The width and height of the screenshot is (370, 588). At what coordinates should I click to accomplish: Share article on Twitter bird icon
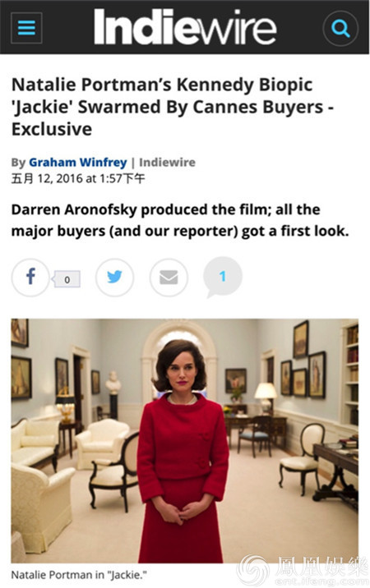click(114, 277)
